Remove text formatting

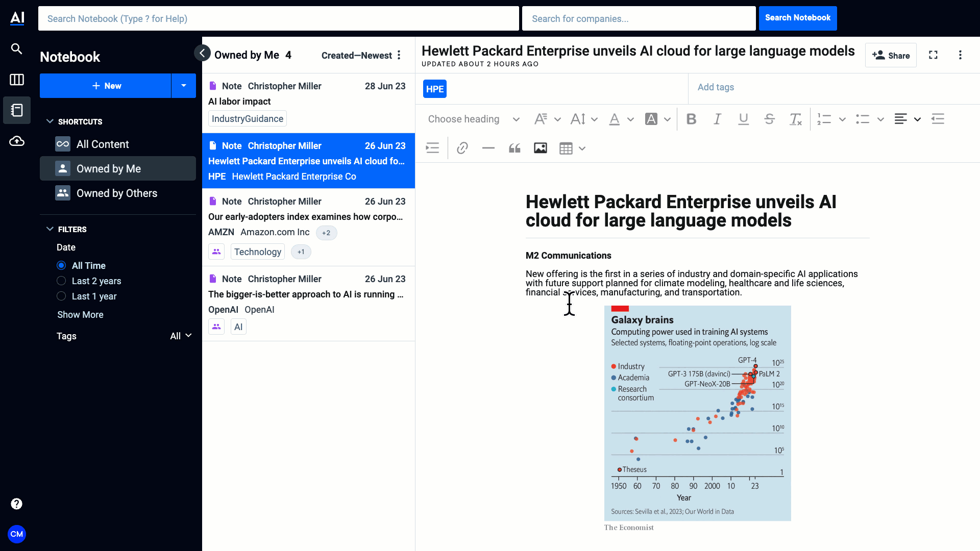click(795, 119)
